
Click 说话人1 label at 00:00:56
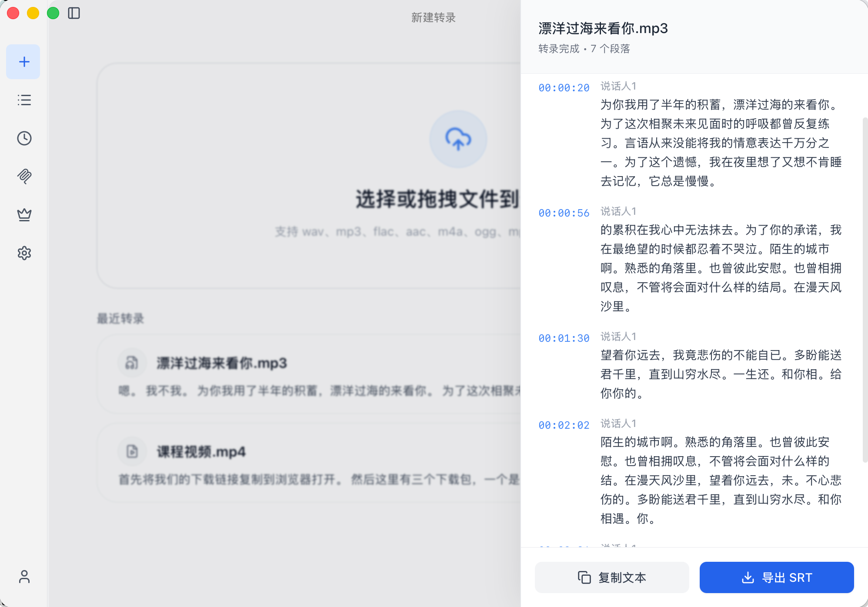click(x=618, y=211)
